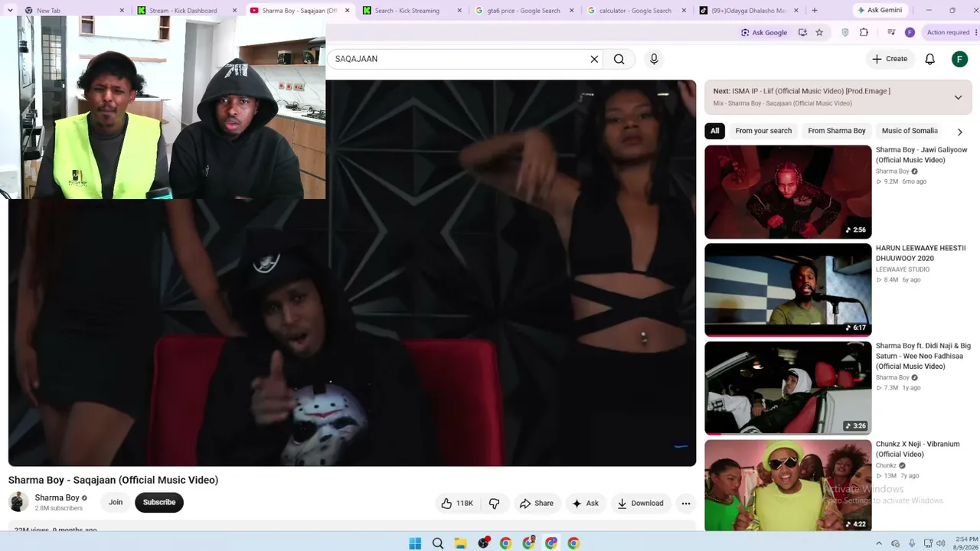Open the Chunkz X Neji - Vibranium title

click(x=917, y=449)
